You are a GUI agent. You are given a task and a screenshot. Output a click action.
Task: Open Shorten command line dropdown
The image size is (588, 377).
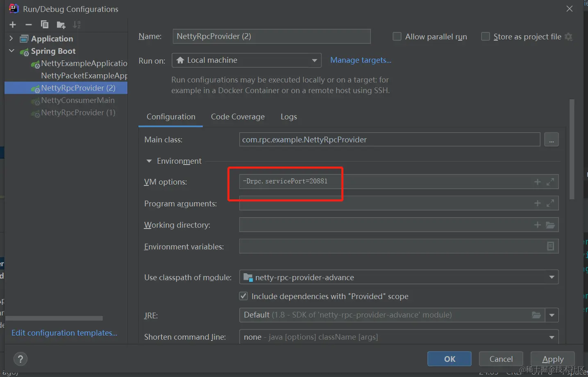pyautogui.click(x=399, y=337)
